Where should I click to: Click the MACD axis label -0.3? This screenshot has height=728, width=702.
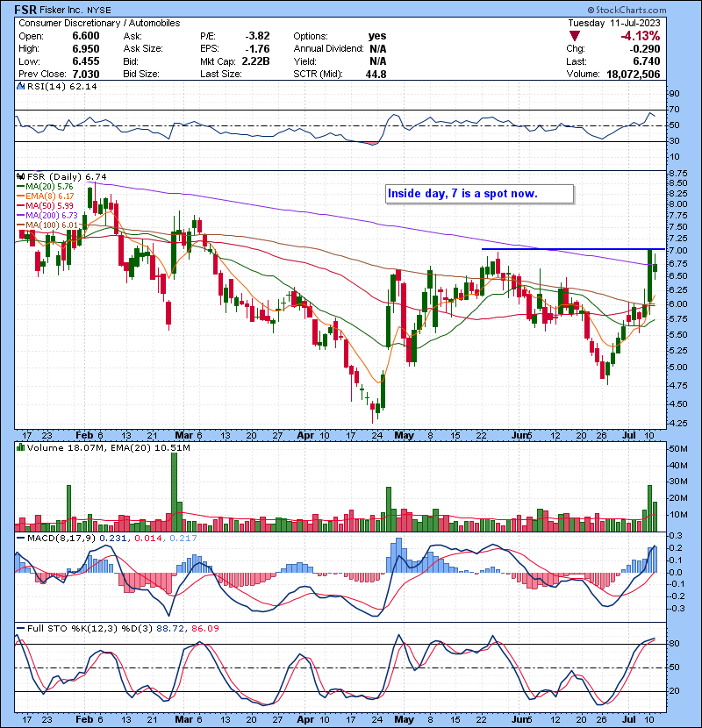point(677,608)
